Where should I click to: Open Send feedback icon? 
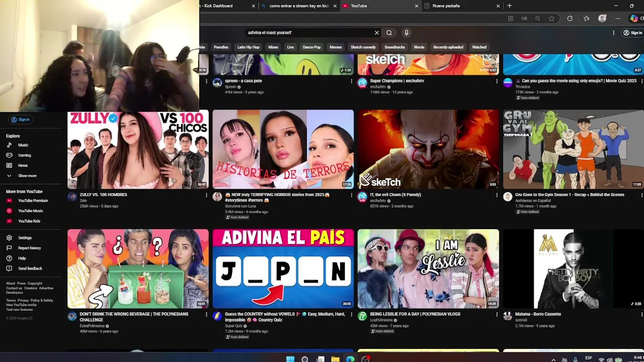pos(9,268)
